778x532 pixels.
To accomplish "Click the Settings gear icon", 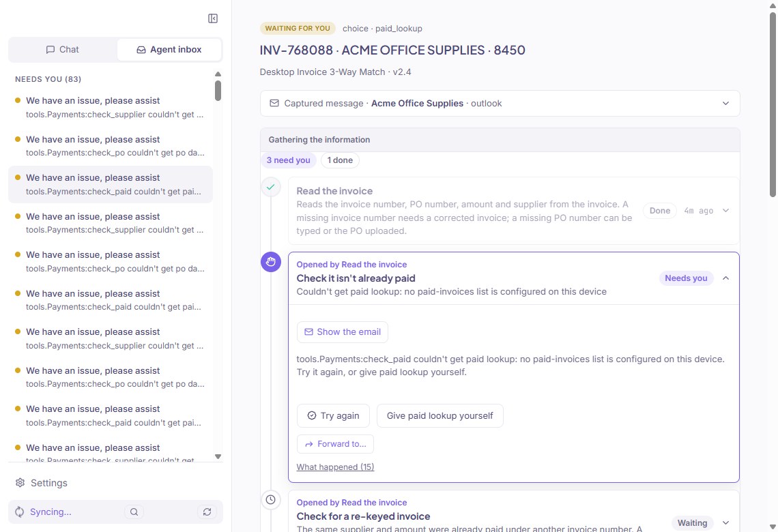I will [20, 482].
